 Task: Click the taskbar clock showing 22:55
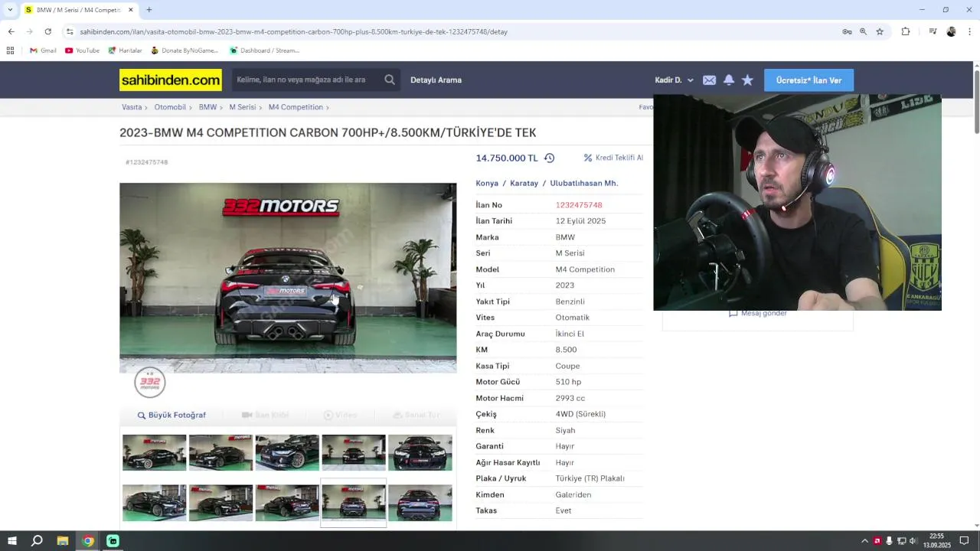click(x=936, y=541)
